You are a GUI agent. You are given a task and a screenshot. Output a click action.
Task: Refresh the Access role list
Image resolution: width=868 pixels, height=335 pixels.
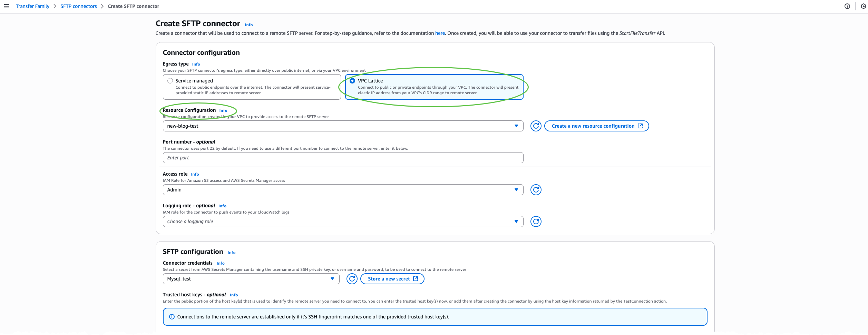click(x=536, y=190)
